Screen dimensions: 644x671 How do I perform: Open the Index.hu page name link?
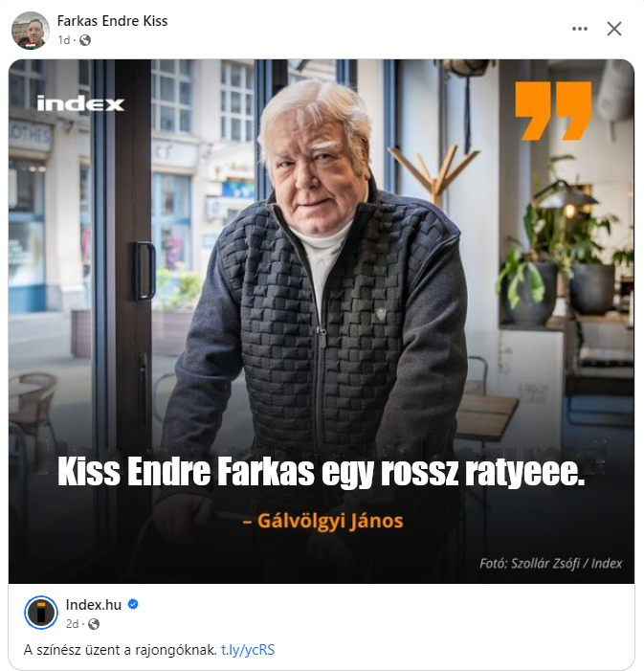93,605
